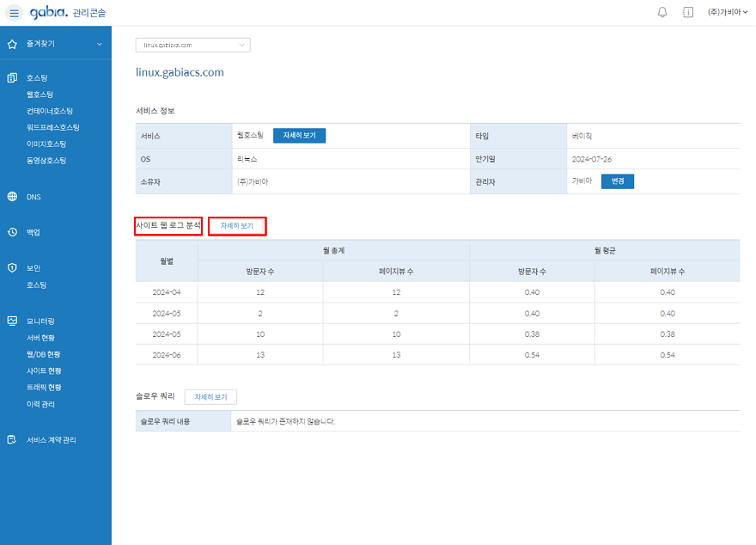Open 워드프레스호스팅 in sidebar

point(52,127)
